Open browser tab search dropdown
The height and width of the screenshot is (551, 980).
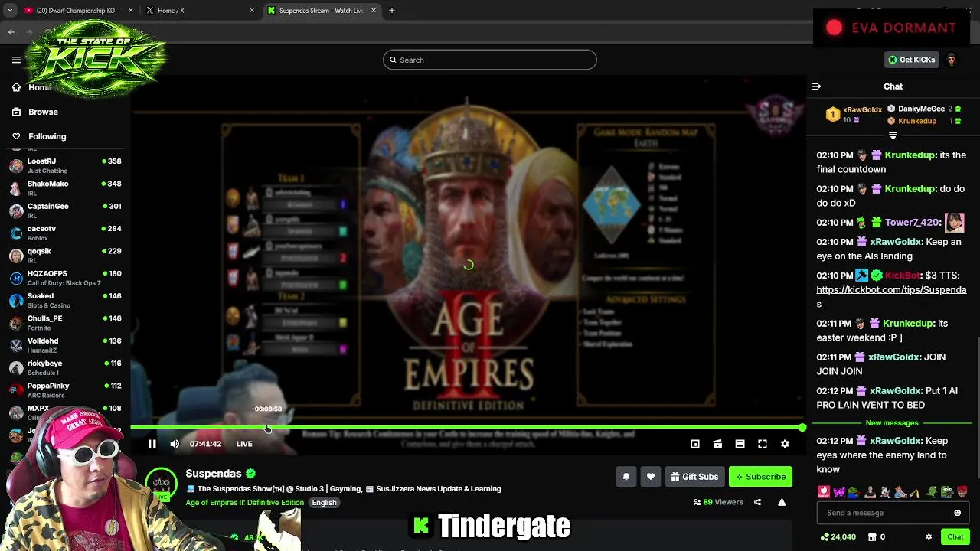pyautogui.click(x=10, y=11)
